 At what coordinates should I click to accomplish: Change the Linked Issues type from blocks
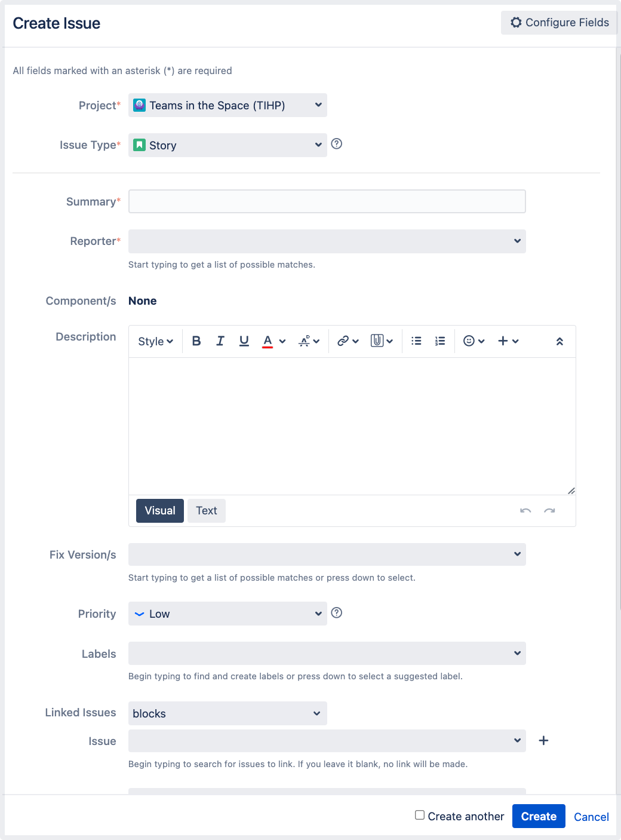click(x=227, y=713)
